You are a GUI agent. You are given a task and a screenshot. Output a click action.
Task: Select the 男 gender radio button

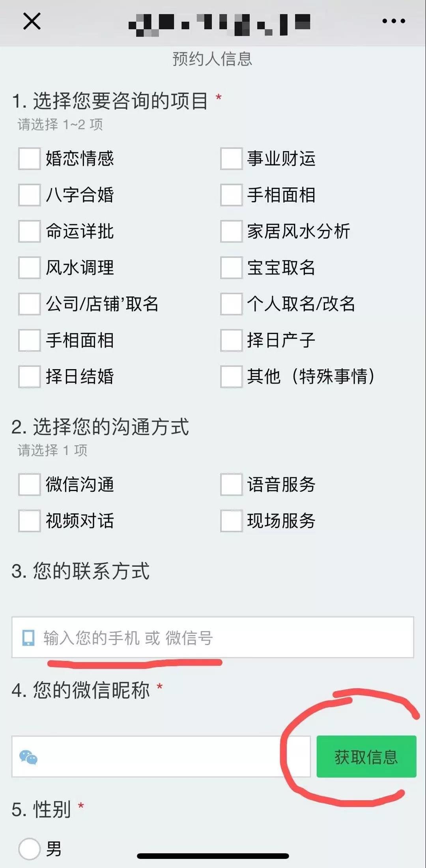tap(30, 849)
